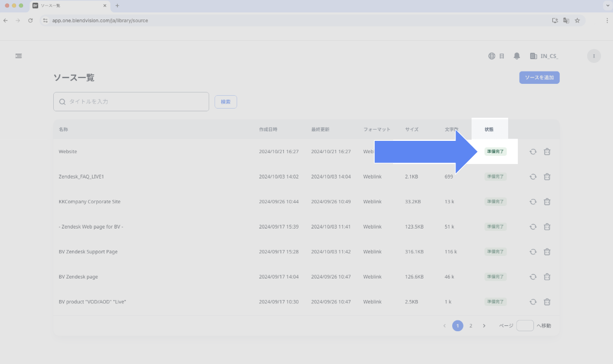Screen dimensions: 613x364
Task: Open the hamburger sidebar menu
Action: 18,56
